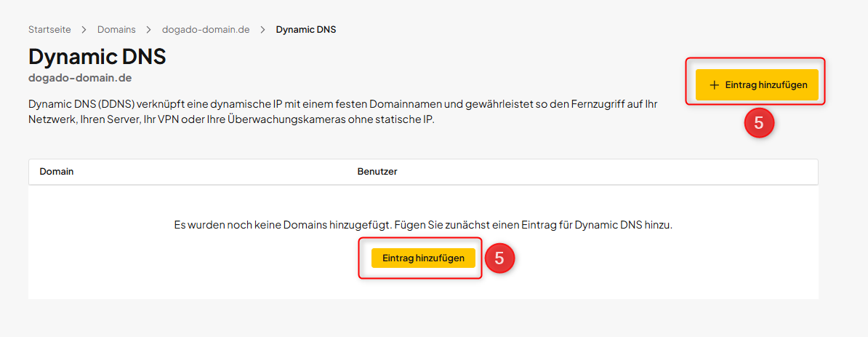Screen dimensions: 868x337
Task: Click the plus icon on the top add-entry button
Action: [x=714, y=85]
